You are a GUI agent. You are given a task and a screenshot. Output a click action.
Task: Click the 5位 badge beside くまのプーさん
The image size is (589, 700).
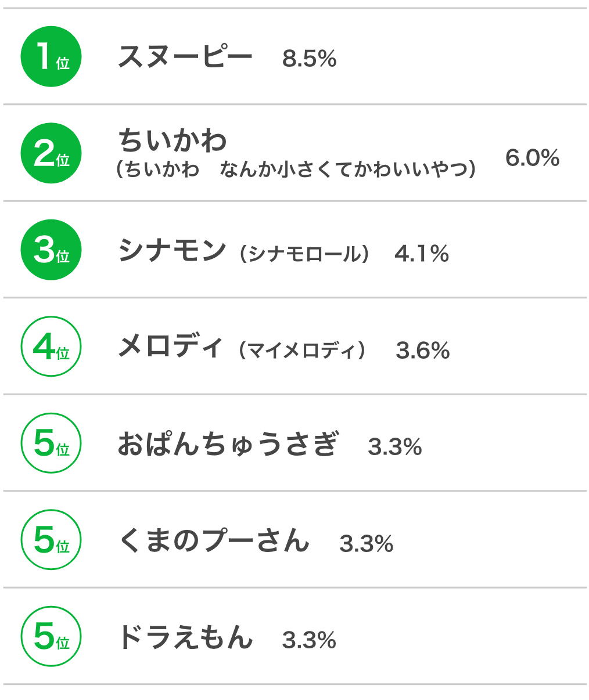51,540
